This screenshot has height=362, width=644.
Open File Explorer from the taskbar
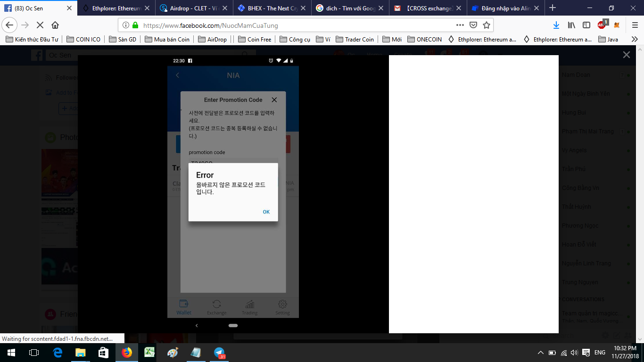[x=81, y=353]
